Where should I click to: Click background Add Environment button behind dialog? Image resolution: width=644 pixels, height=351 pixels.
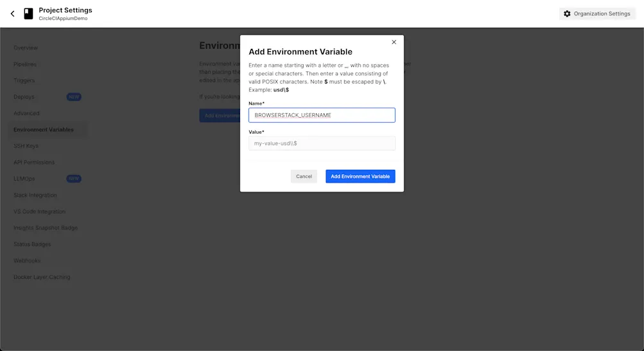click(220, 116)
